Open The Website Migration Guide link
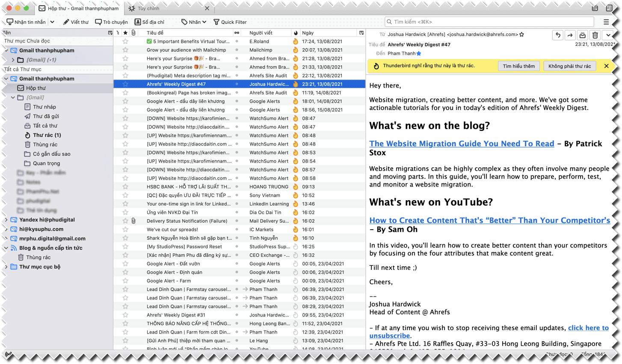The image size is (622, 364). point(462,144)
